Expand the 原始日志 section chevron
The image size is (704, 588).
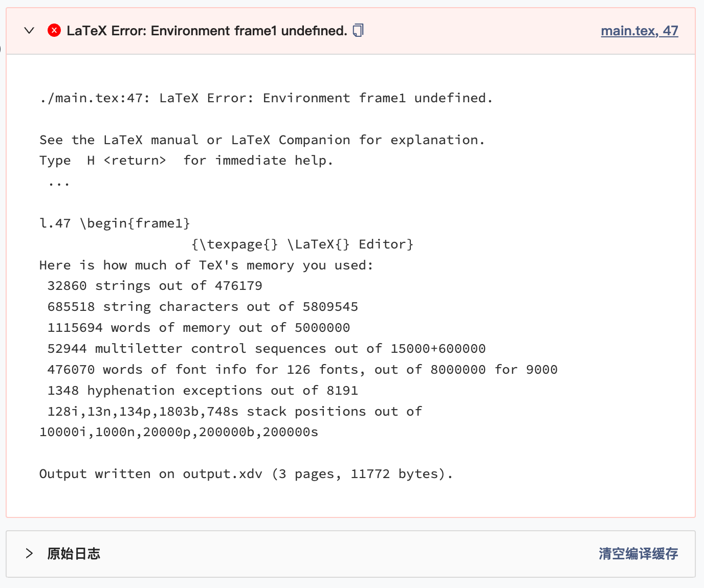(x=29, y=553)
